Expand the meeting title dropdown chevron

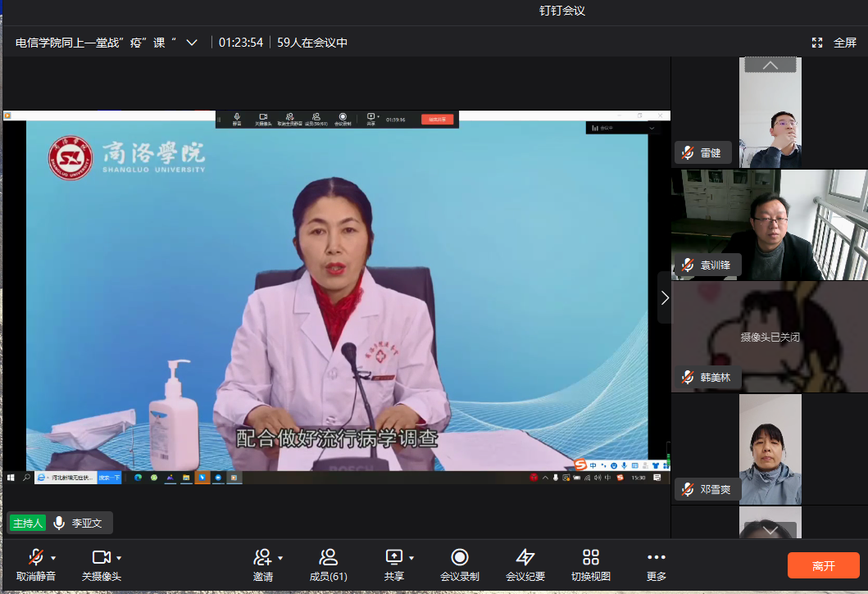[x=192, y=43]
